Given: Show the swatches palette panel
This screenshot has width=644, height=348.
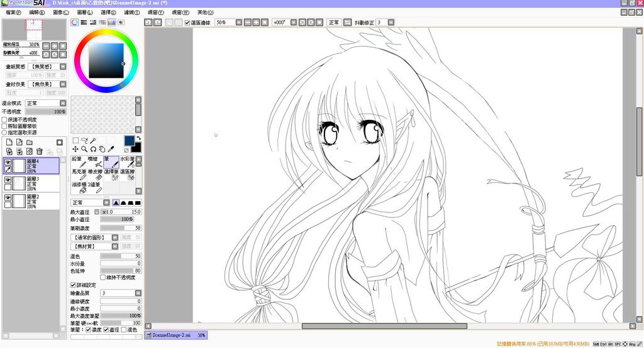Looking at the screenshot, I should pyautogui.click(x=111, y=23).
